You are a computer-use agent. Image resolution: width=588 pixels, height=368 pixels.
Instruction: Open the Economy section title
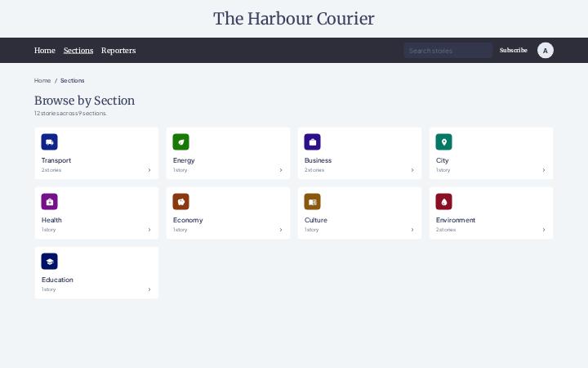click(188, 220)
